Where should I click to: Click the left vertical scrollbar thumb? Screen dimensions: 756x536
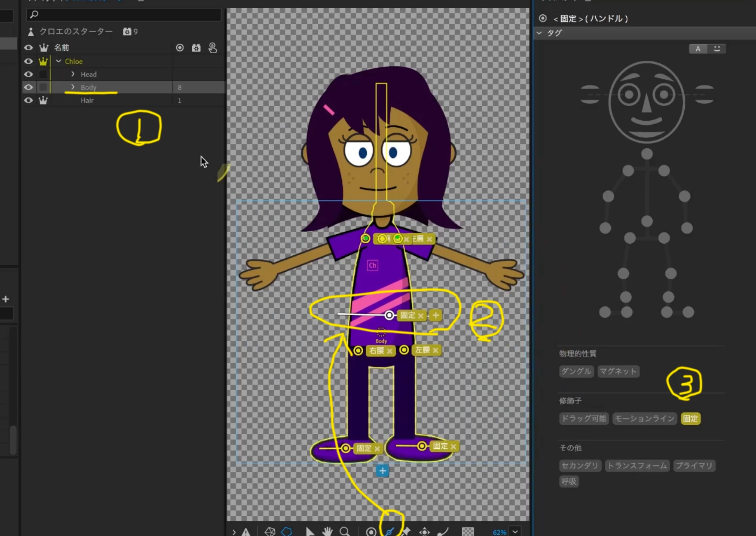pyautogui.click(x=13, y=440)
